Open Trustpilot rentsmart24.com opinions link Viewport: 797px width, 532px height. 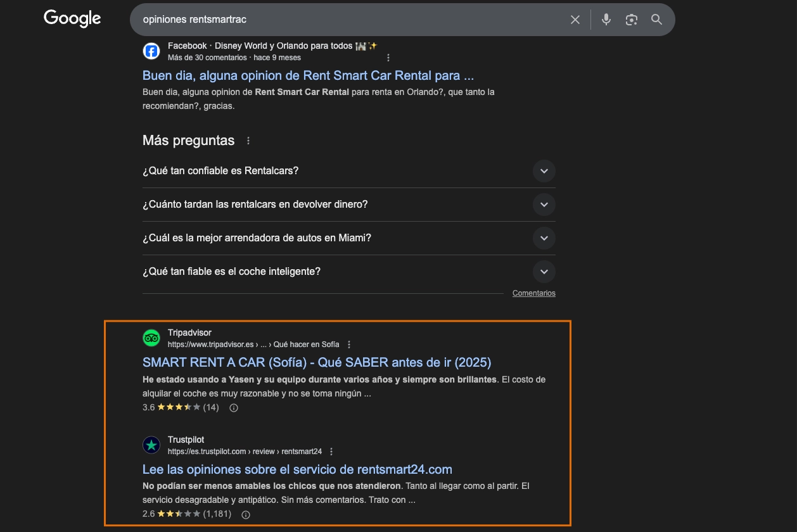(297, 469)
